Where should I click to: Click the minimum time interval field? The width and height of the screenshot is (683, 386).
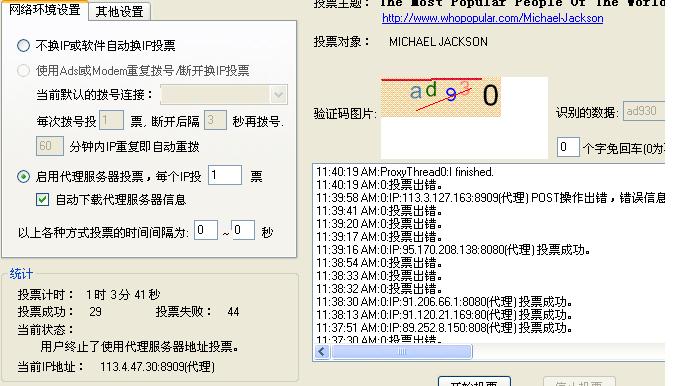[x=206, y=230]
